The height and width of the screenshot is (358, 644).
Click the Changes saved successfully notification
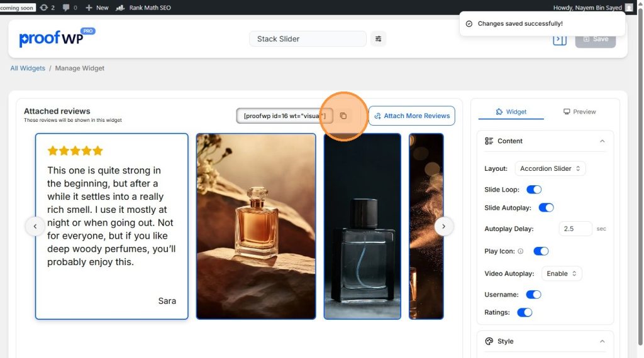click(x=542, y=24)
